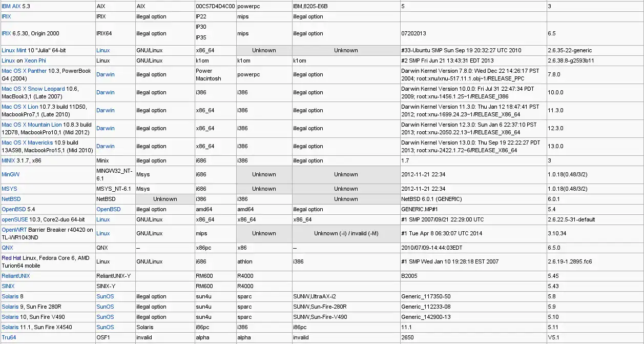Open the NetBSD link in first column
This screenshot has height=344, width=644.
point(11,199)
